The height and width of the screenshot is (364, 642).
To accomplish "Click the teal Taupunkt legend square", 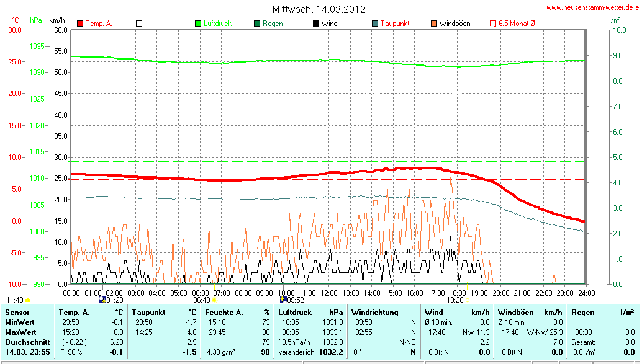I will pyautogui.click(x=375, y=24).
